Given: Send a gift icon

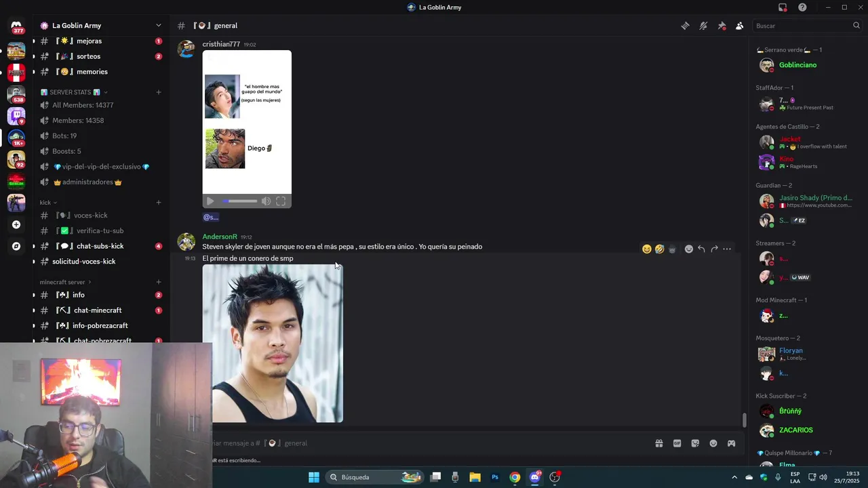Looking at the screenshot, I should click(658, 443).
